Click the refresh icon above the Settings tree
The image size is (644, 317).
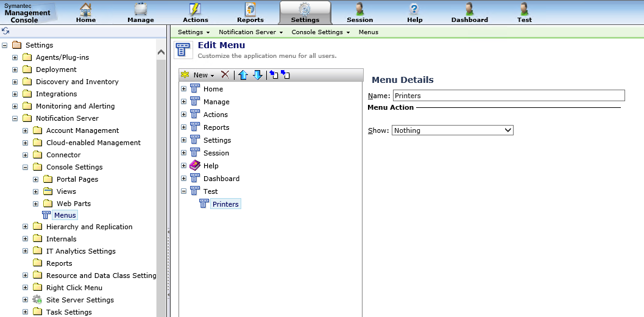(5, 31)
